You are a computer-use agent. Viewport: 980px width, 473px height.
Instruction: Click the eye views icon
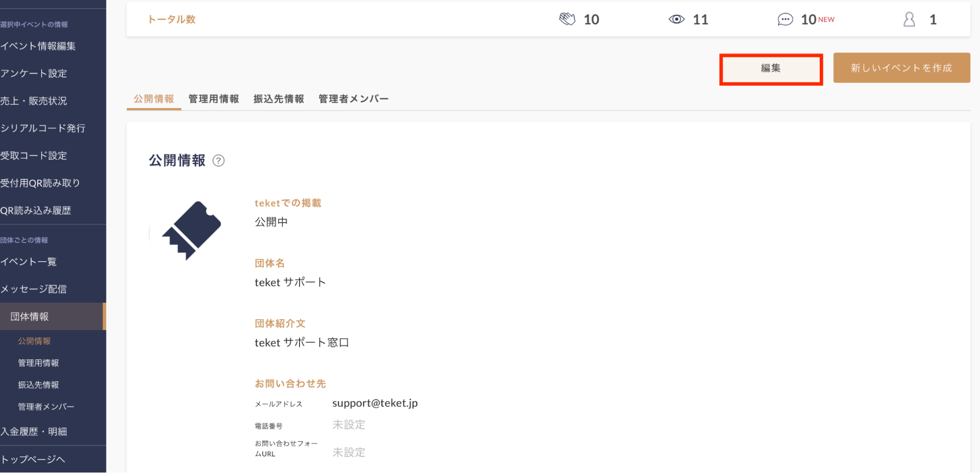[677, 19]
